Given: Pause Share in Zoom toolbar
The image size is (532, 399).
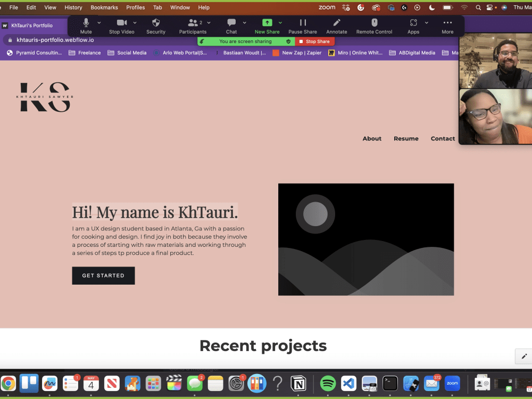Looking at the screenshot, I should tap(303, 26).
